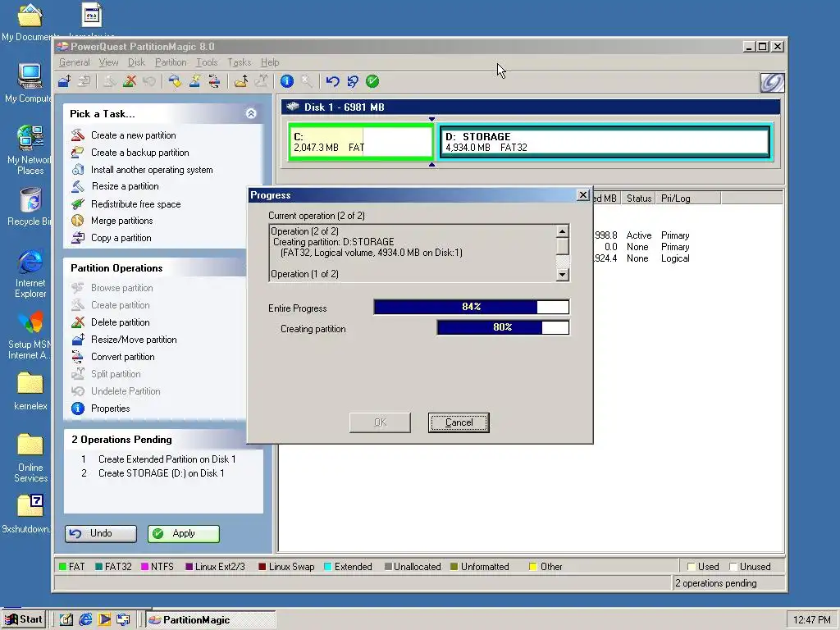840x630 pixels.
Task: Click the Create a new partition task icon
Action: tap(78, 135)
